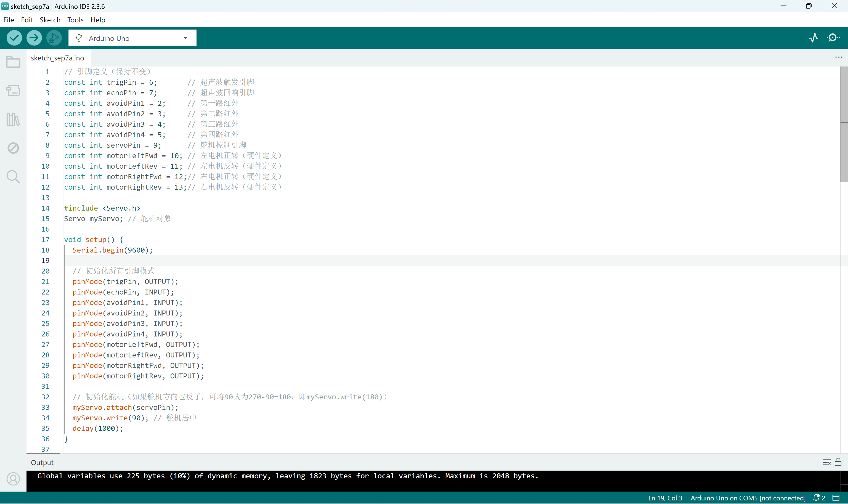Open the Search sidebar panel
The height and width of the screenshot is (504, 848).
tap(13, 177)
